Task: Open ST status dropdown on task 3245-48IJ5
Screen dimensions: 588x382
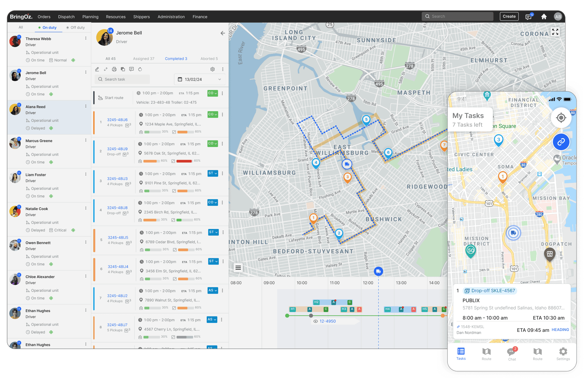Action: point(214,232)
